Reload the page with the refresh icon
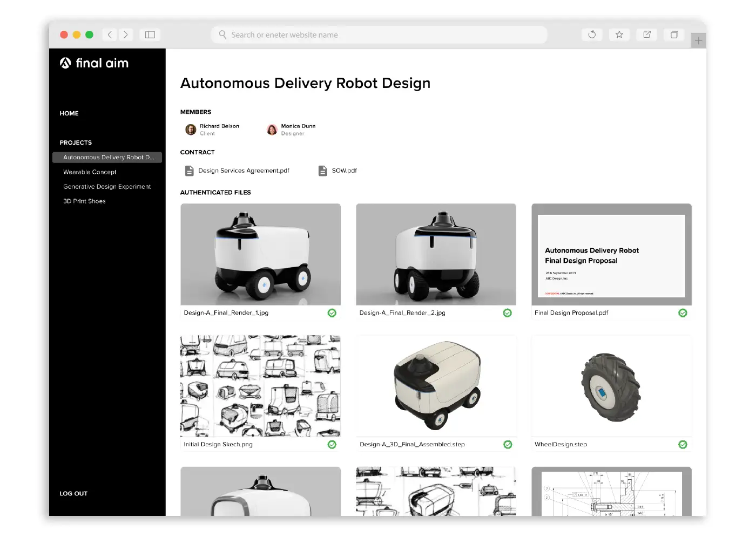 coord(592,35)
